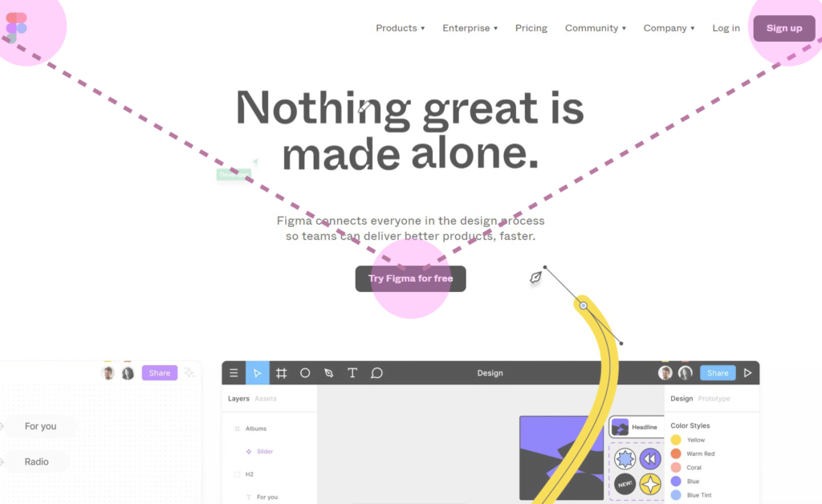Select the Comment tool
This screenshot has height=504, width=822.
coord(376,373)
